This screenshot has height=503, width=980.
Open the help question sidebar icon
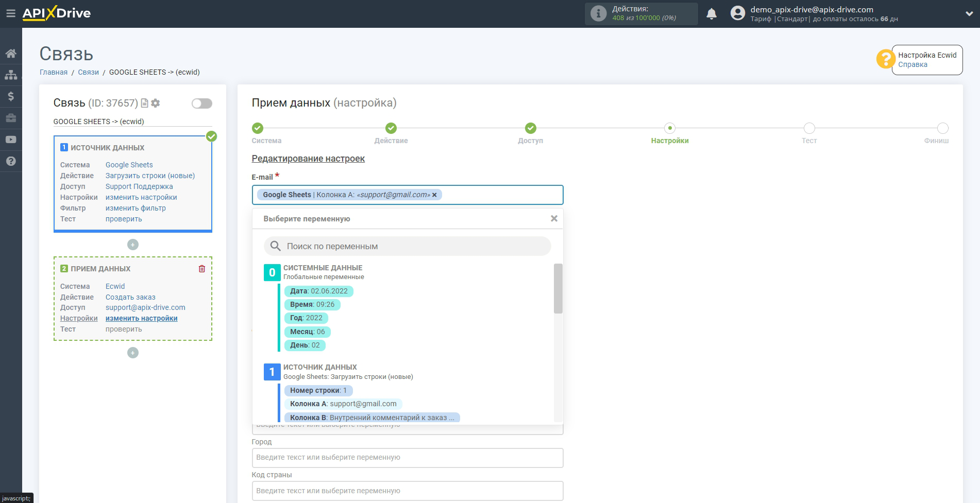[x=11, y=161]
